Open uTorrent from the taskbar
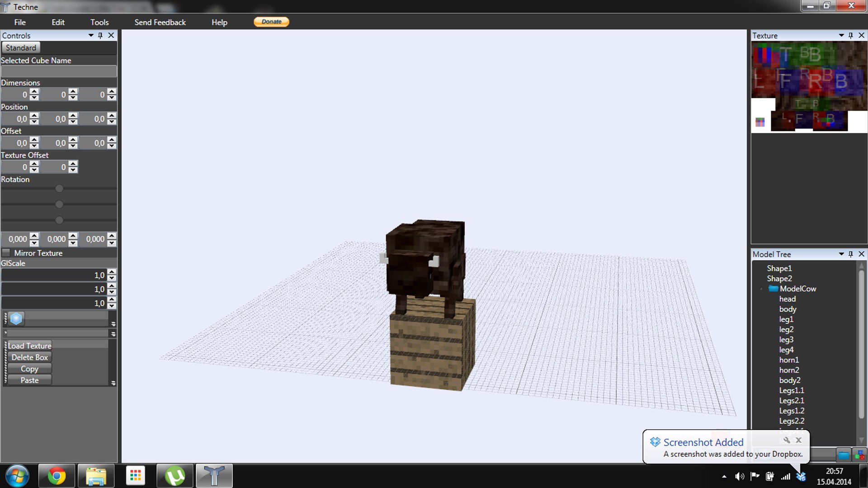Viewport: 868px width, 488px height. [x=175, y=476]
